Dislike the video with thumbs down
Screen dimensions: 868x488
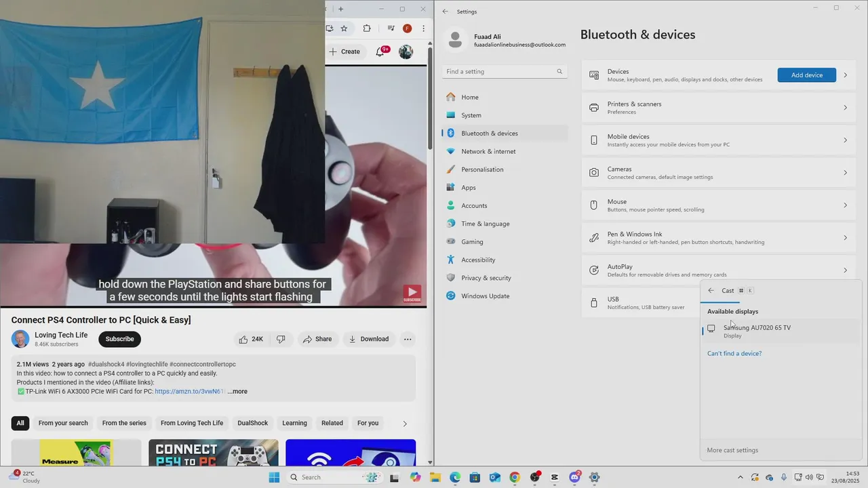tap(281, 339)
